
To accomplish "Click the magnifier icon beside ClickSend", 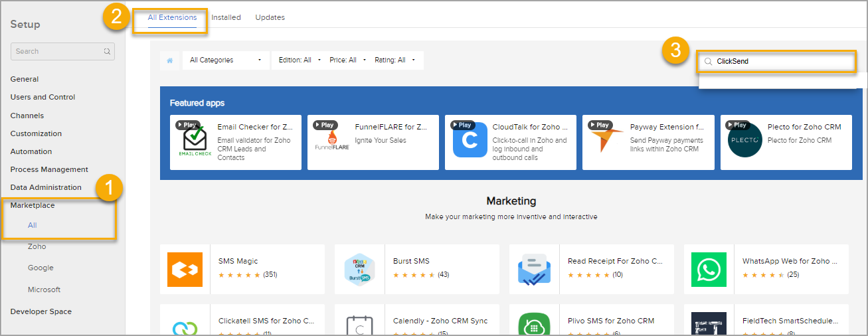I will pyautogui.click(x=708, y=61).
